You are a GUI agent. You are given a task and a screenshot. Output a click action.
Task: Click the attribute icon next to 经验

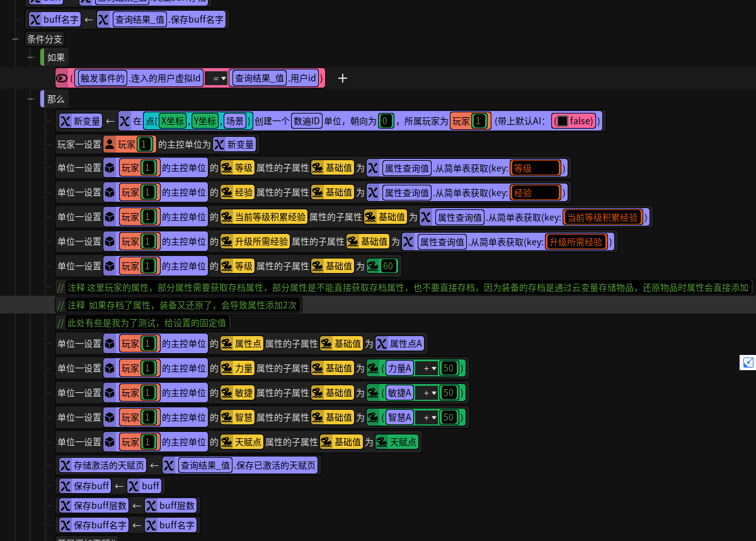[x=227, y=192]
